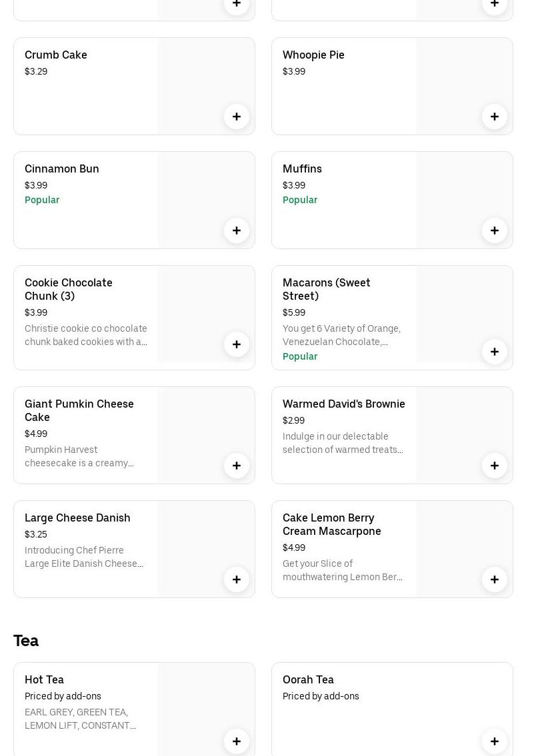Image resolution: width=536 pixels, height=756 pixels.
Task: Add Cake Lemon Berry Cream Mascarpone
Action: coord(495,579)
